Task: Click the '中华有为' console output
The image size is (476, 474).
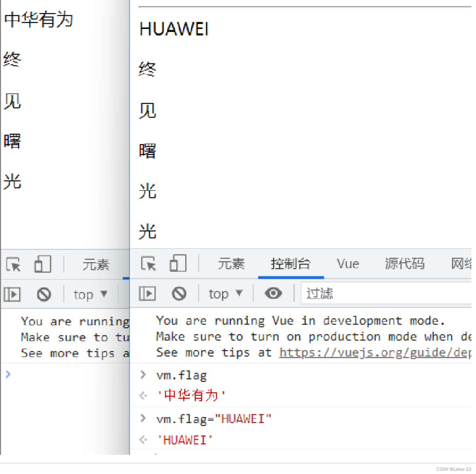Action: tap(191, 395)
